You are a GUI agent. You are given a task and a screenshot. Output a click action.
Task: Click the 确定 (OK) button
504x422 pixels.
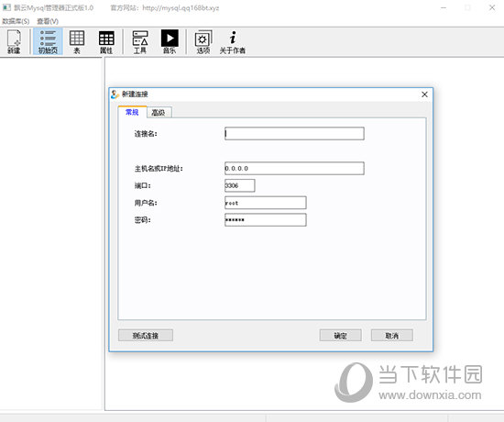tap(340, 336)
